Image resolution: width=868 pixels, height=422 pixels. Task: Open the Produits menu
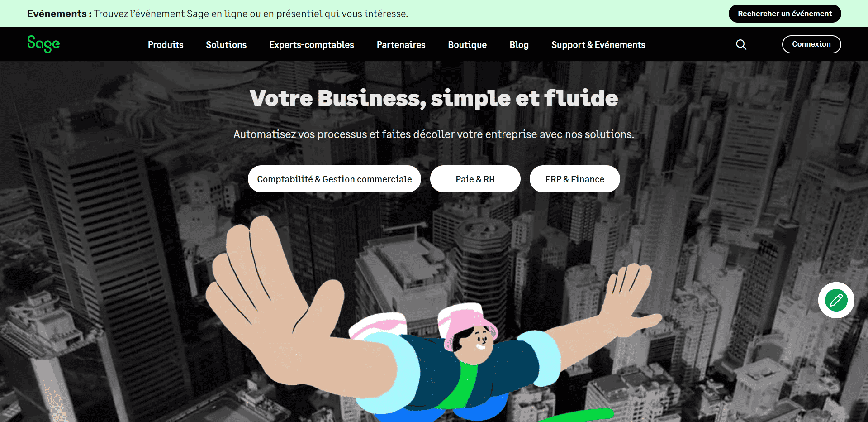pyautogui.click(x=166, y=45)
